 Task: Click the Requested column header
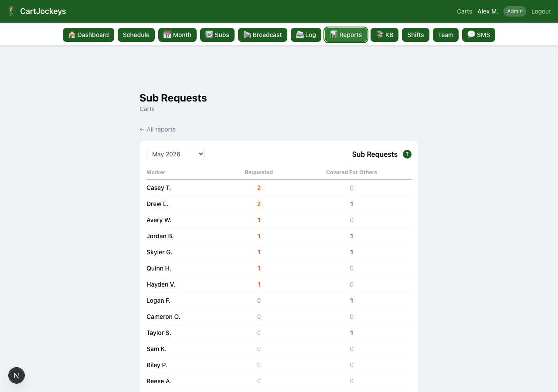[259, 172]
